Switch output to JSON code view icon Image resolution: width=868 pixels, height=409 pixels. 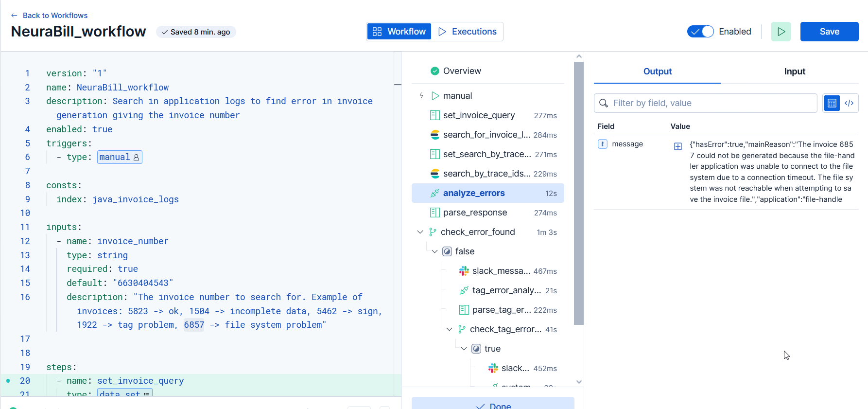click(849, 103)
